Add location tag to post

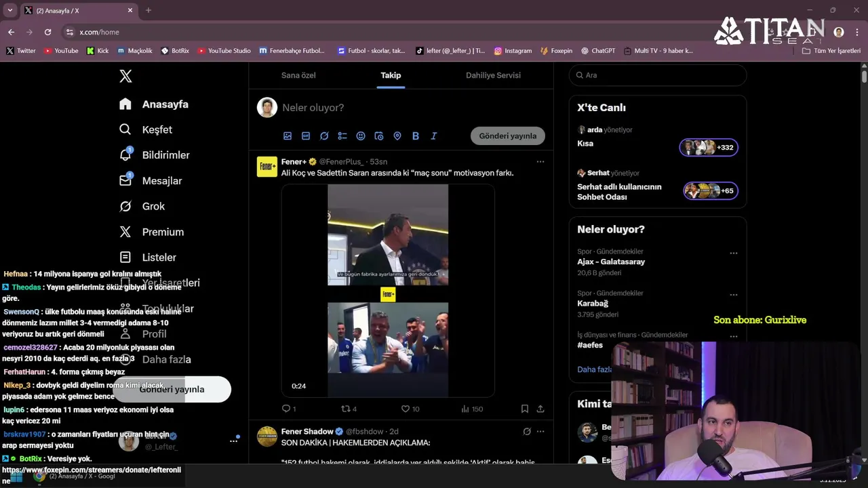tap(397, 136)
